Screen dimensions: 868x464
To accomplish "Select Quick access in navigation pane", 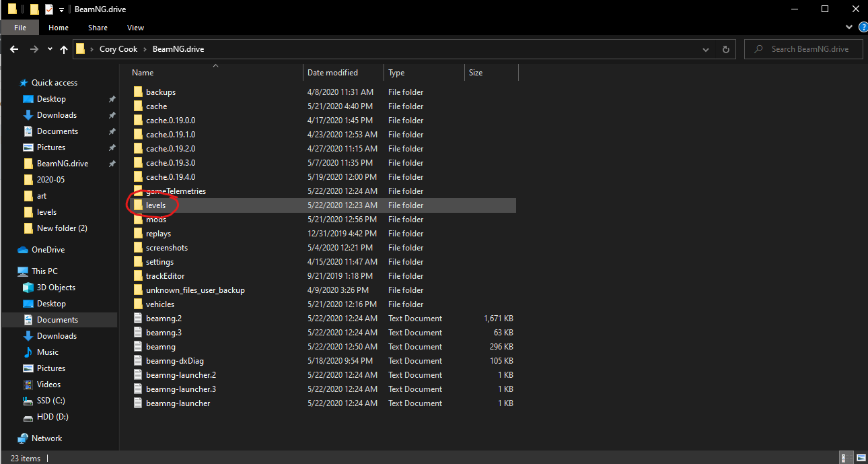I will click(55, 82).
